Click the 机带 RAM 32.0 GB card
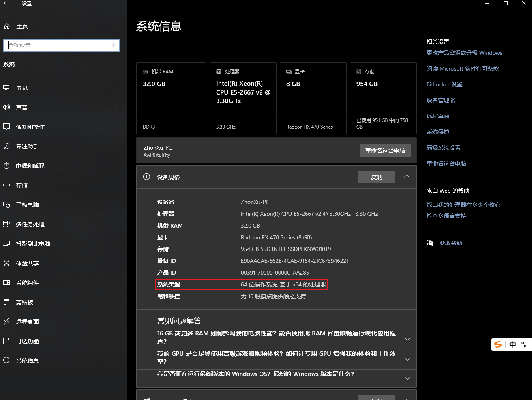The width and height of the screenshot is (532, 400). [x=171, y=98]
